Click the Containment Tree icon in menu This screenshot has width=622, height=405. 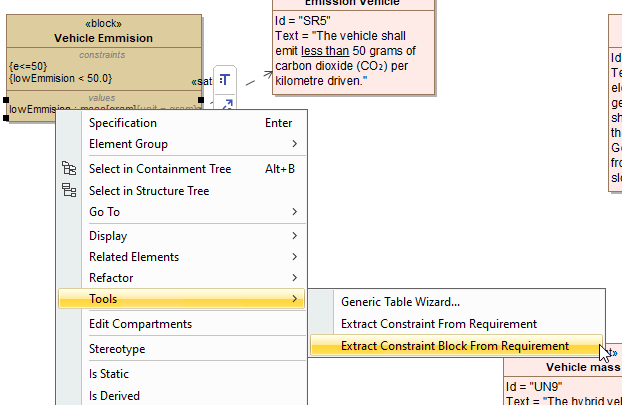(69, 169)
